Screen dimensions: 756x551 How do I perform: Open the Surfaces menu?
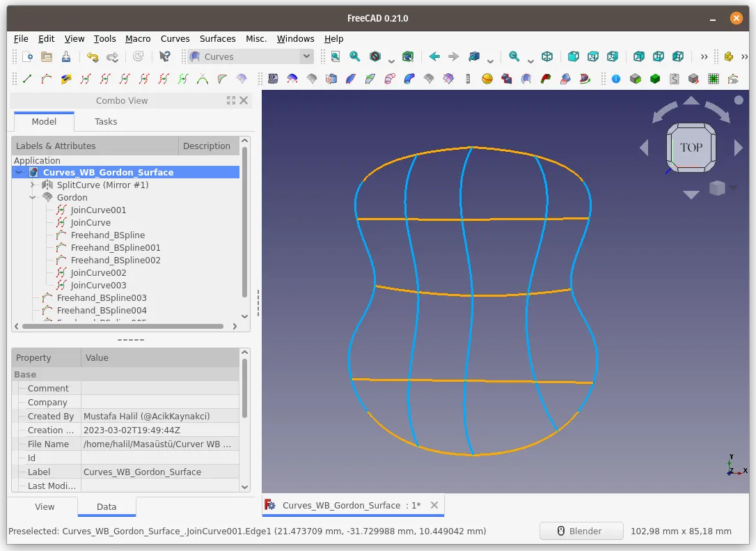(217, 38)
